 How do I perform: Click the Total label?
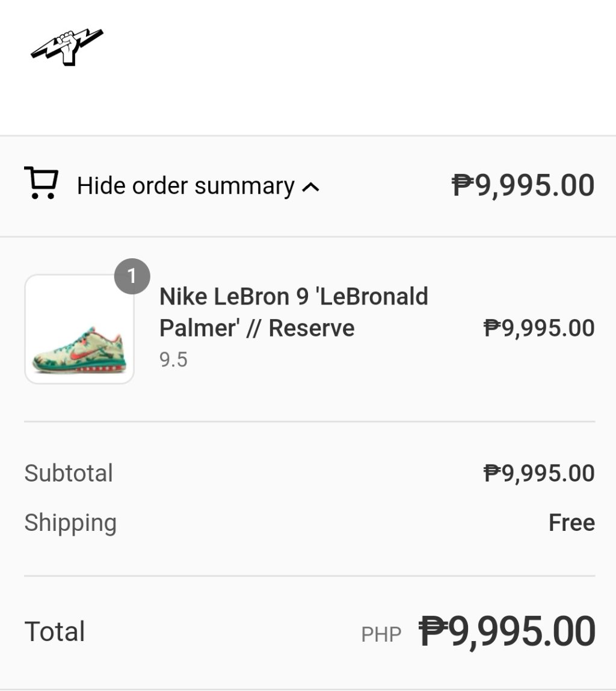tap(55, 631)
